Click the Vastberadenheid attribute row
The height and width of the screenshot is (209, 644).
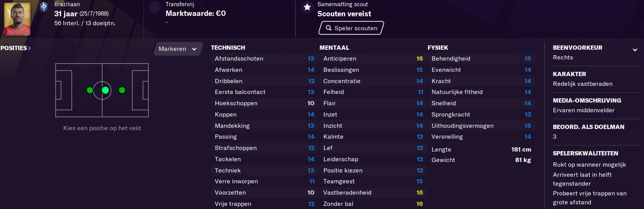tap(373, 193)
